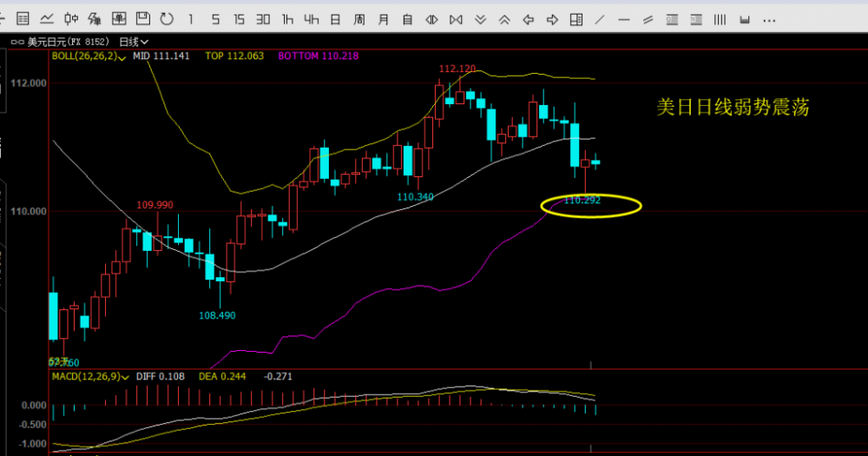Select the 1-minute timeframe
This screenshot has height=456, width=868.
(191, 19)
